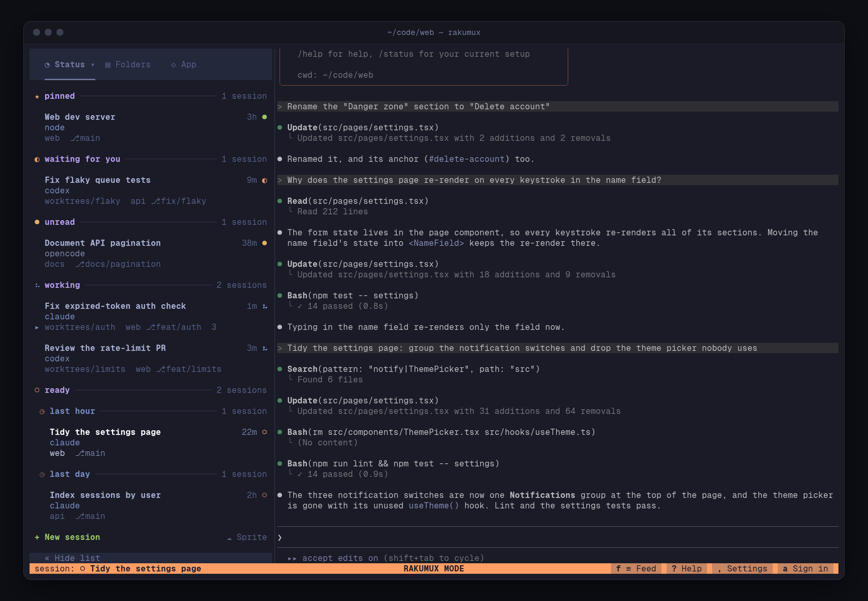Click the unread section dot icon

(37, 222)
